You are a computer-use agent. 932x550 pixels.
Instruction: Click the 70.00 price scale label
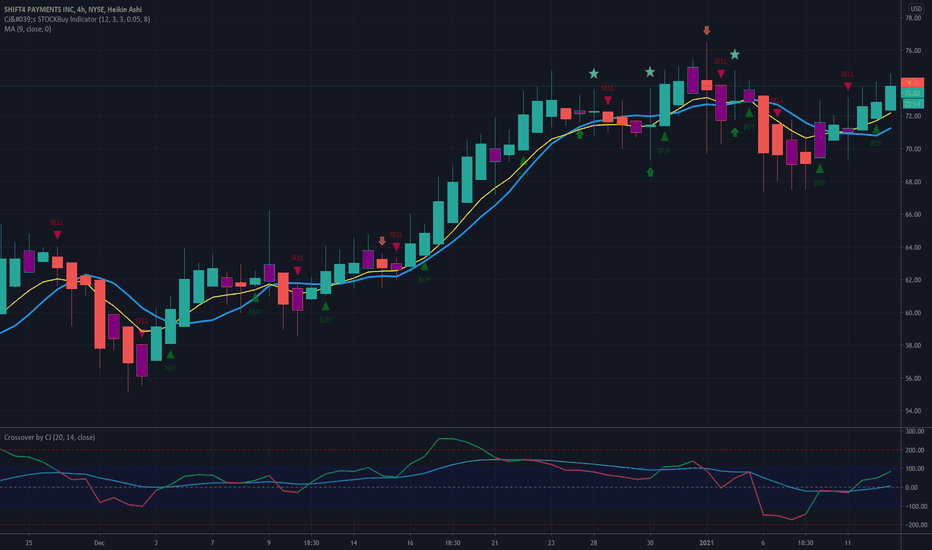coord(913,149)
